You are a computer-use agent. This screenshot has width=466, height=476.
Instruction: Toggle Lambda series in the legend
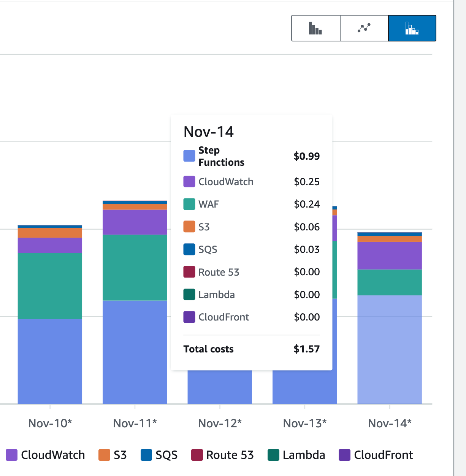(296, 455)
